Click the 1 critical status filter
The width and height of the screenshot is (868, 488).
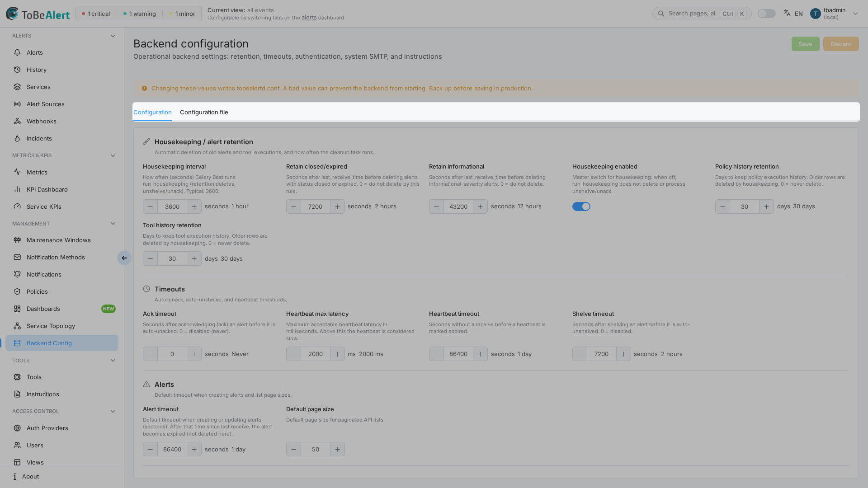[x=96, y=14]
